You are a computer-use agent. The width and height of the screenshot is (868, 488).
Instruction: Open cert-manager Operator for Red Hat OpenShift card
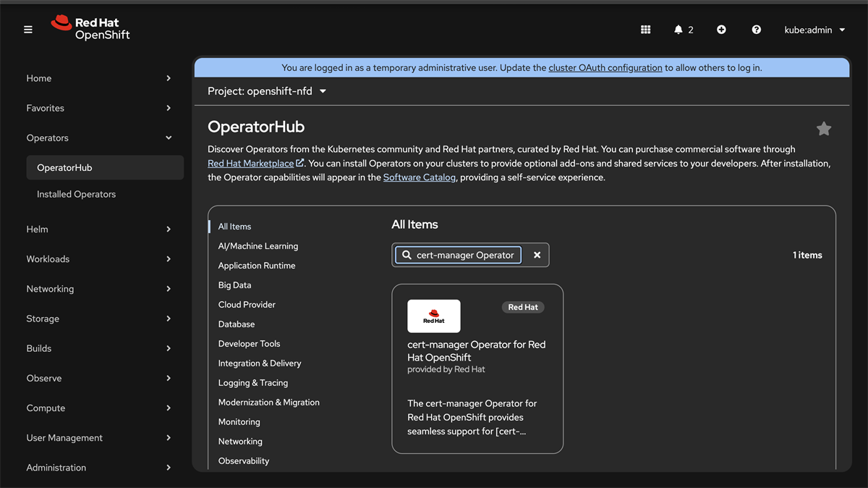click(477, 369)
